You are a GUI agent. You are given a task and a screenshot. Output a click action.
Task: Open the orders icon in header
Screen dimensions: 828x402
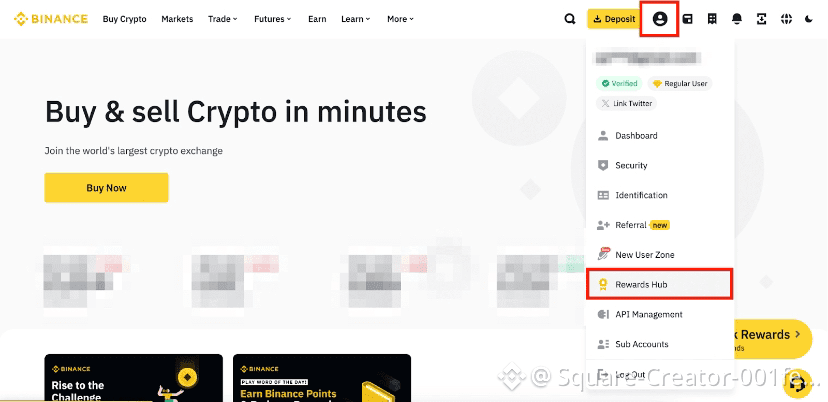(712, 19)
